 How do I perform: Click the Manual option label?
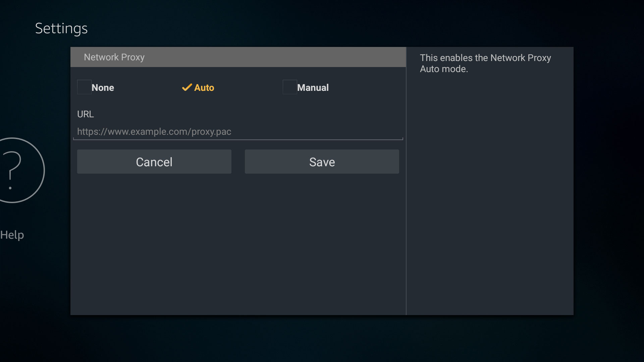tap(313, 88)
